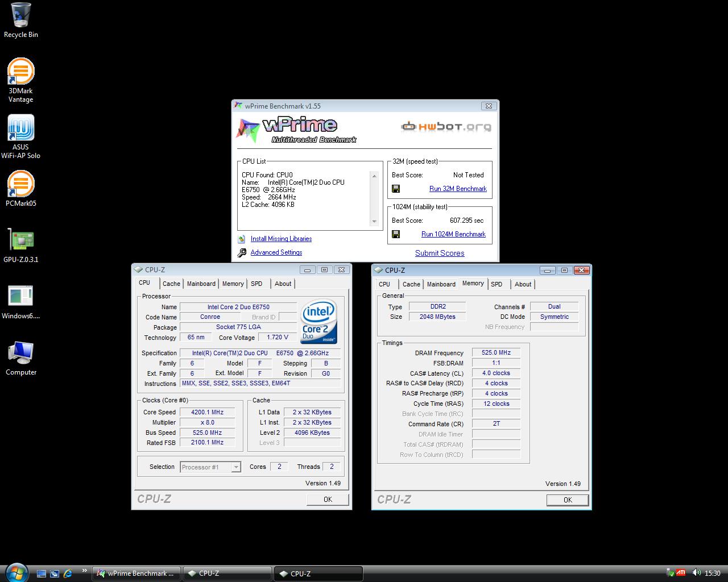Click the Name field Intel Core 2 Duo E6750
The width and height of the screenshot is (728, 582).
pyautogui.click(x=238, y=307)
